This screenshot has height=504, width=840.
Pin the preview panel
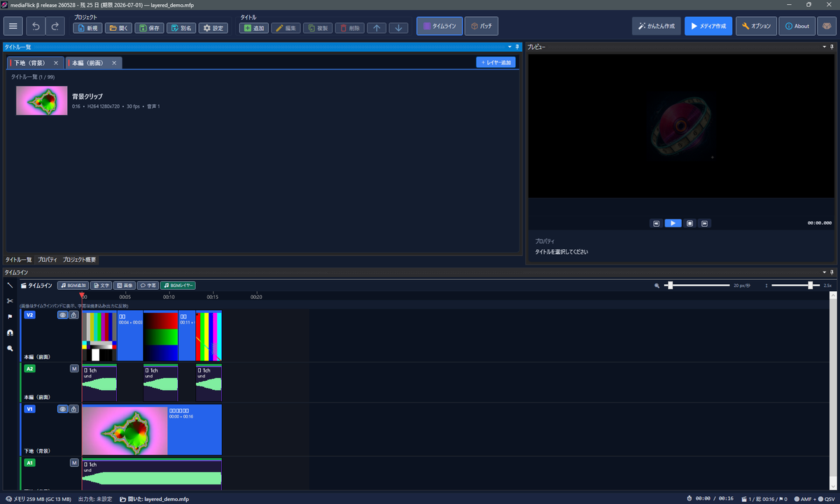pos(832,47)
